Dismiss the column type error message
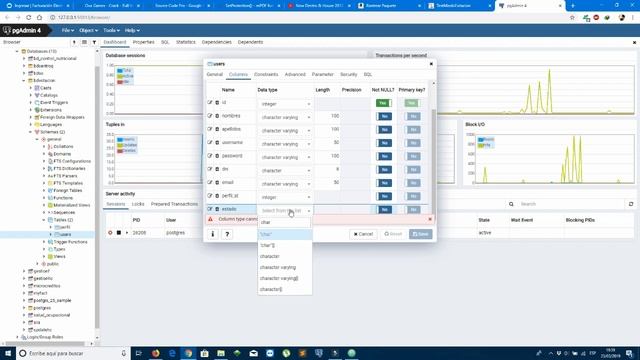Image resolution: width=640 pixels, height=360 pixels. click(430, 219)
